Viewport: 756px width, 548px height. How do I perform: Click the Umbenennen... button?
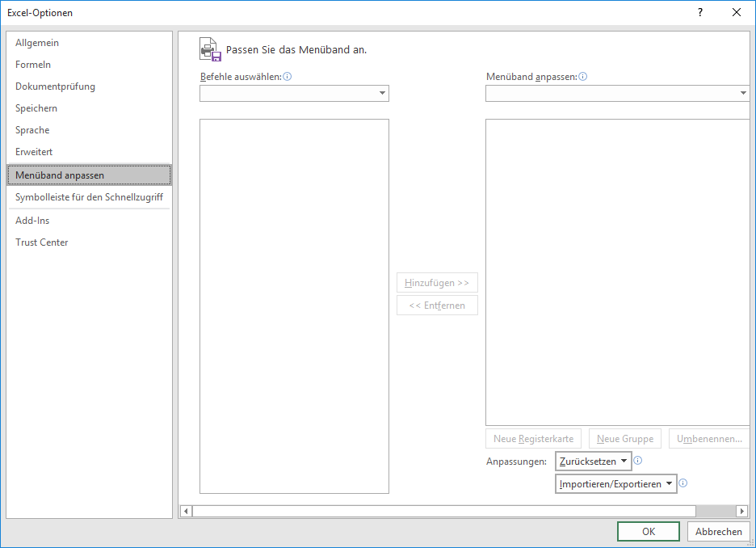(x=709, y=439)
